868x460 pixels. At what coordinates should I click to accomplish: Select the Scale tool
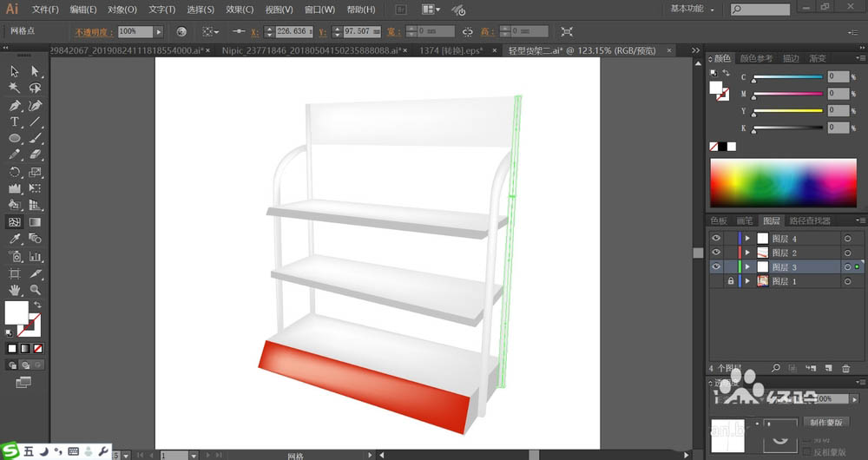[x=35, y=172]
